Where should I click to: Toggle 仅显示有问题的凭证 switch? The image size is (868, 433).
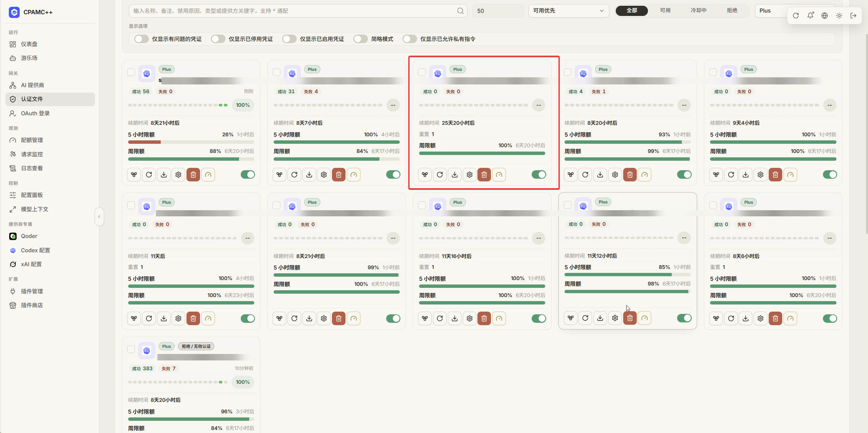[x=141, y=39]
